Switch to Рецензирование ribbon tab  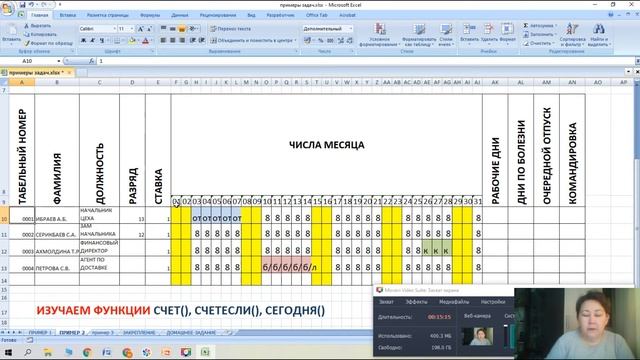point(218,15)
